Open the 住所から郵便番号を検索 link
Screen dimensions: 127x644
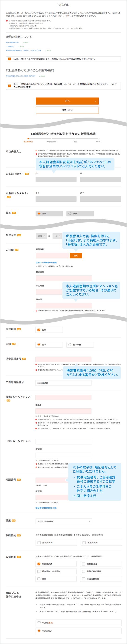[46, 262]
